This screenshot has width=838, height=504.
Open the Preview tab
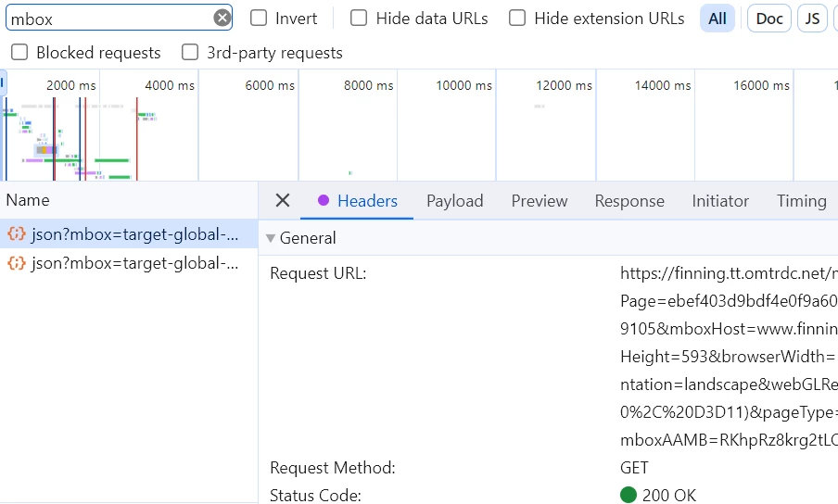click(x=539, y=201)
